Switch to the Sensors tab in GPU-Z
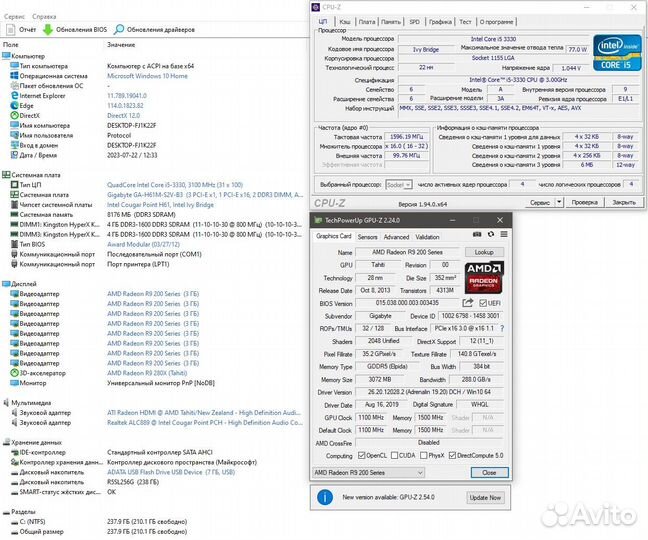648x540 pixels. [x=366, y=237]
